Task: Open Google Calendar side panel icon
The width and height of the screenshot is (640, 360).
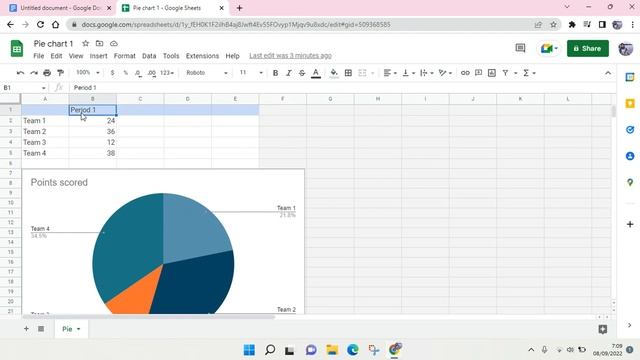Action: (630, 77)
